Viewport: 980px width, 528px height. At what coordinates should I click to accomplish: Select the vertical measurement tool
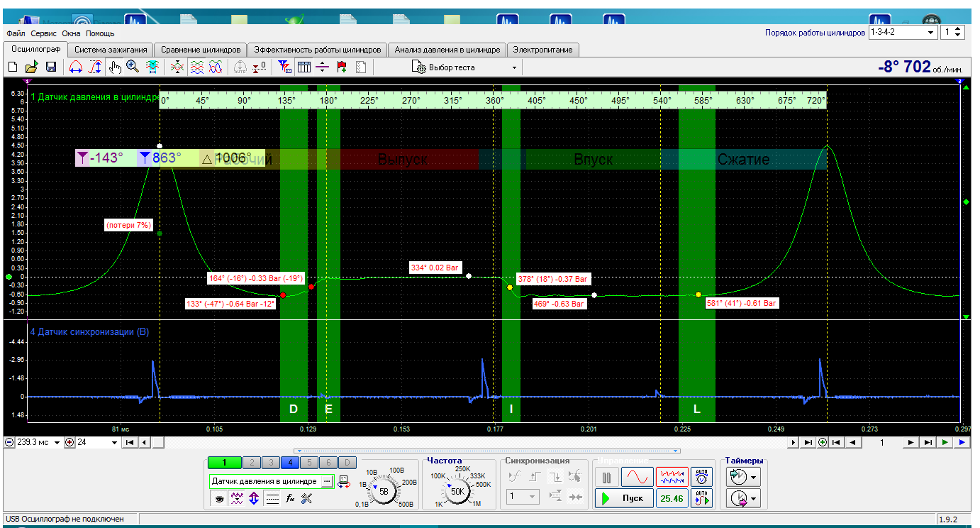(95, 67)
